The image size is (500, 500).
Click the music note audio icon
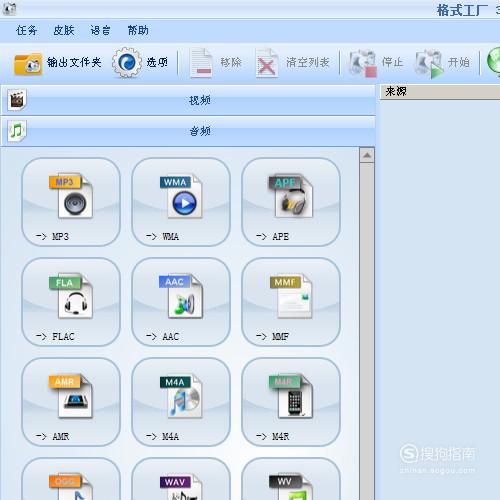click(17, 131)
